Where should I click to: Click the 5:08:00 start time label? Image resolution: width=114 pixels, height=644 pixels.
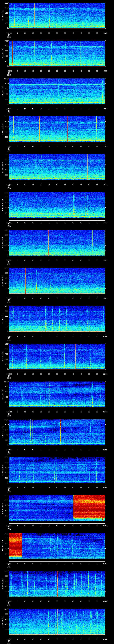(x=9, y=298)
